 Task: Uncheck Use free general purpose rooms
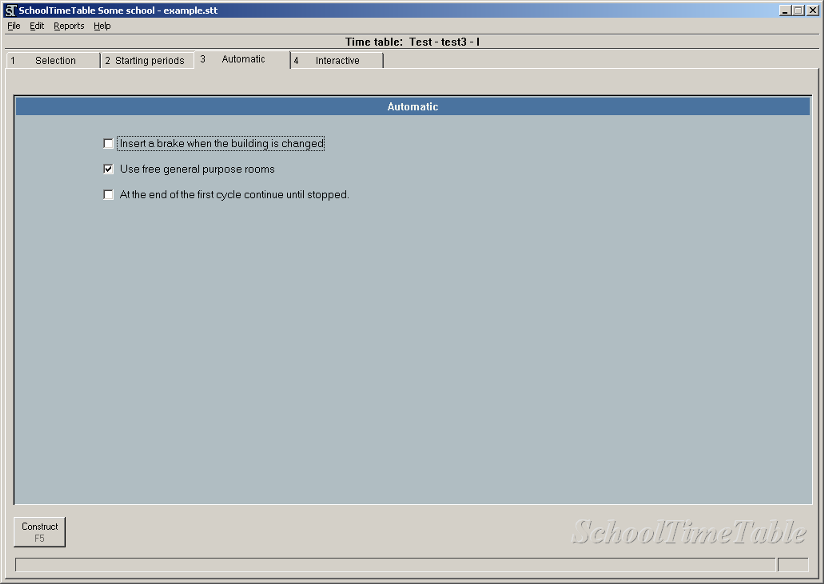(x=108, y=169)
